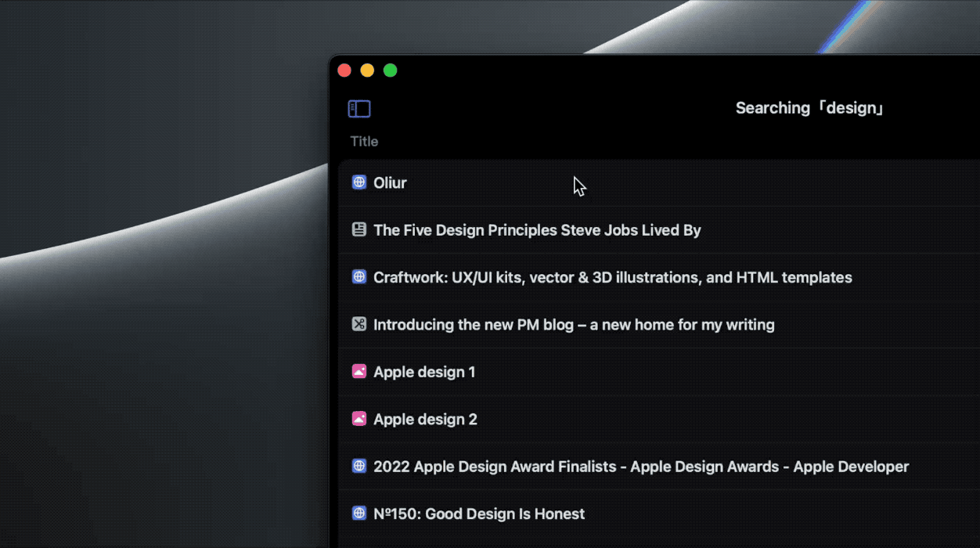The height and width of the screenshot is (548, 980).
Task: Click the globe icon beside 2022 Apple Design Award Finalists
Action: point(359,467)
